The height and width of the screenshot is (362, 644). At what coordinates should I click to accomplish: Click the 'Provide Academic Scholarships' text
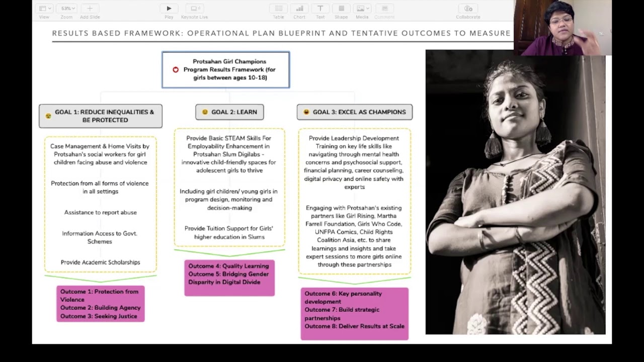100,262
